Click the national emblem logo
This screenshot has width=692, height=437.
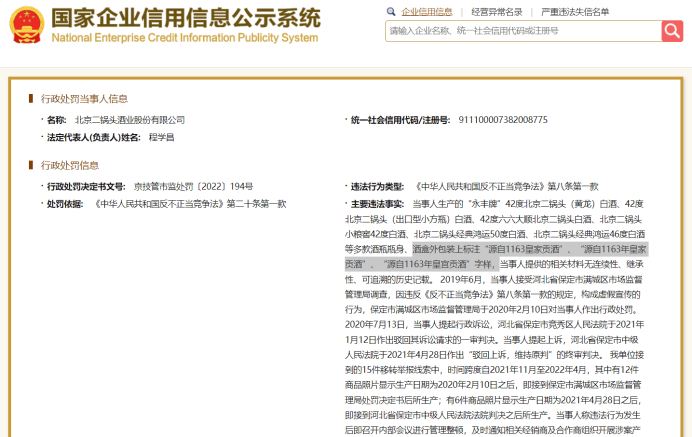[x=27, y=25]
